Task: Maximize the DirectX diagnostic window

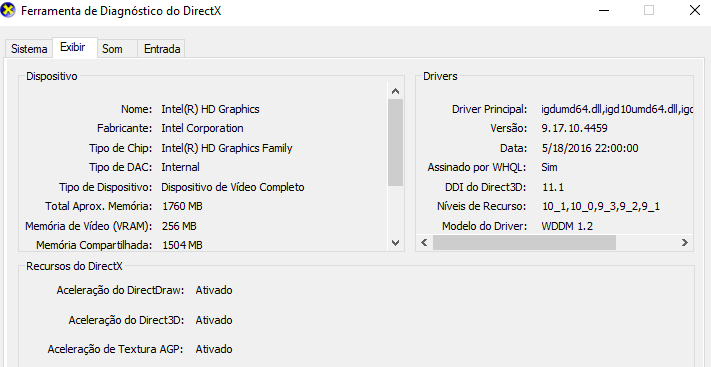Action: pos(649,10)
